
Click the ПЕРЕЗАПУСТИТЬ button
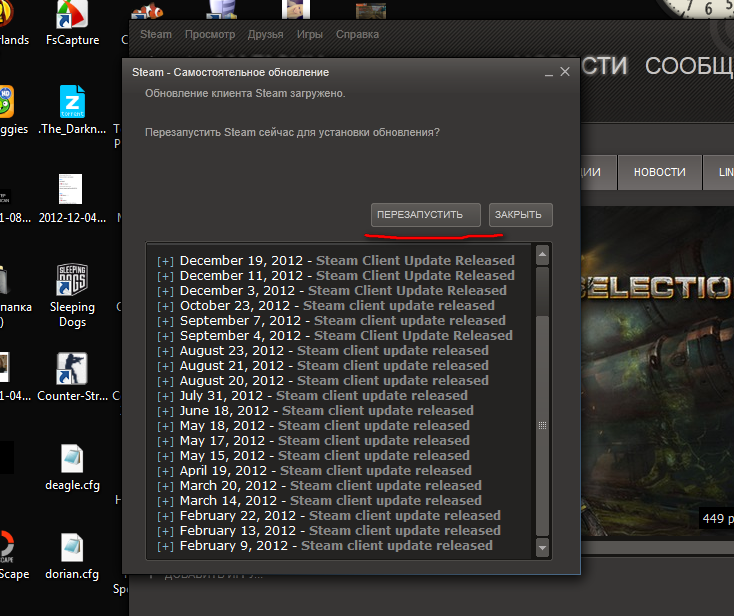(x=426, y=215)
